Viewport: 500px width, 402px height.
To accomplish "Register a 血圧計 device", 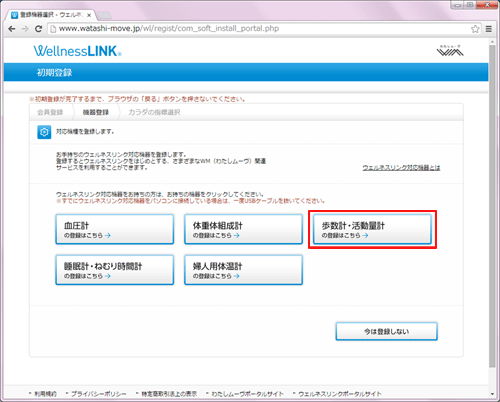I will [x=115, y=229].
